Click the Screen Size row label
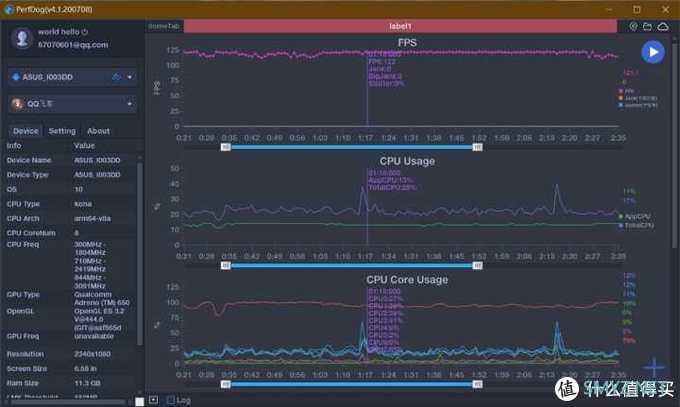 click(x=27, y=369)
